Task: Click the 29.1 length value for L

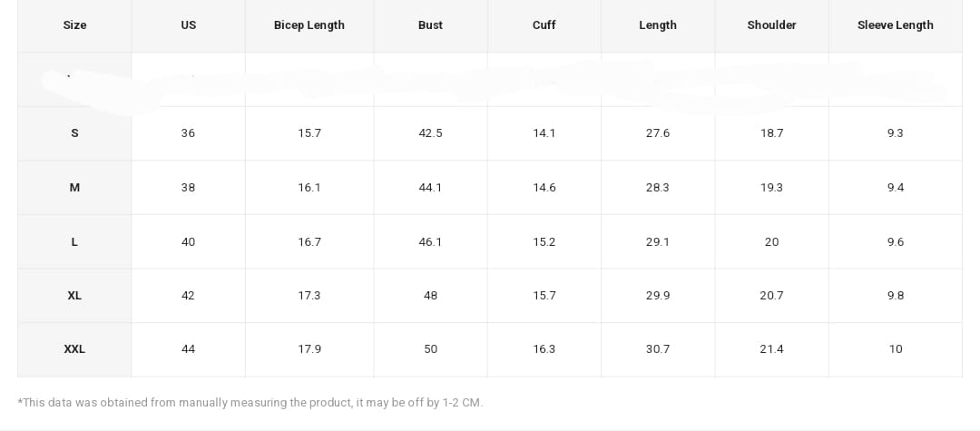Action: click(x=657, y=242)
